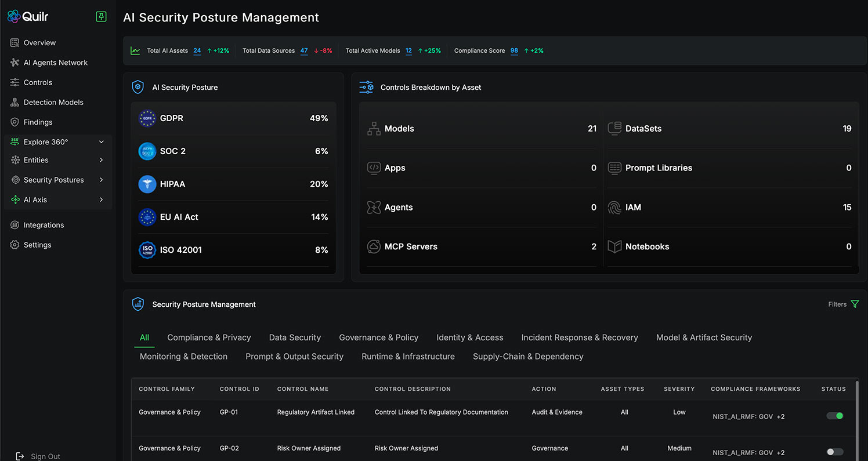Disable the GP-01 control status toggle
Image resolution: width=868 pixels, height=461 pixels.
835,416
